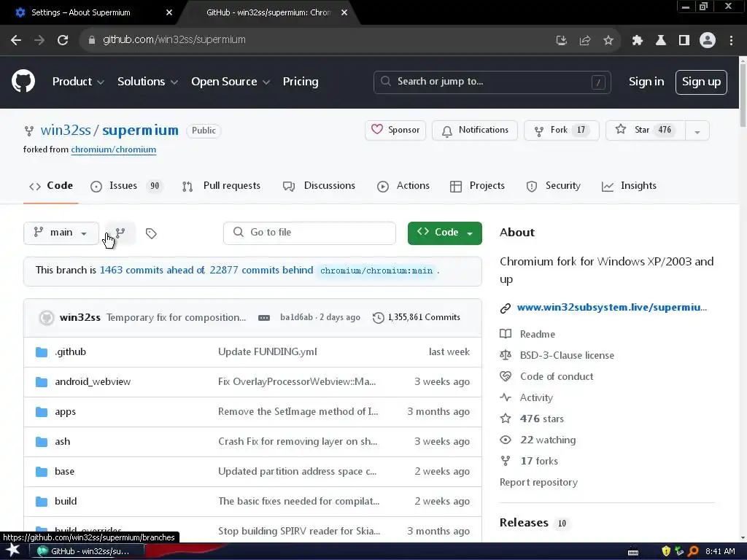
Task: Open the Pricing page
Action: [x=300, y=82]
